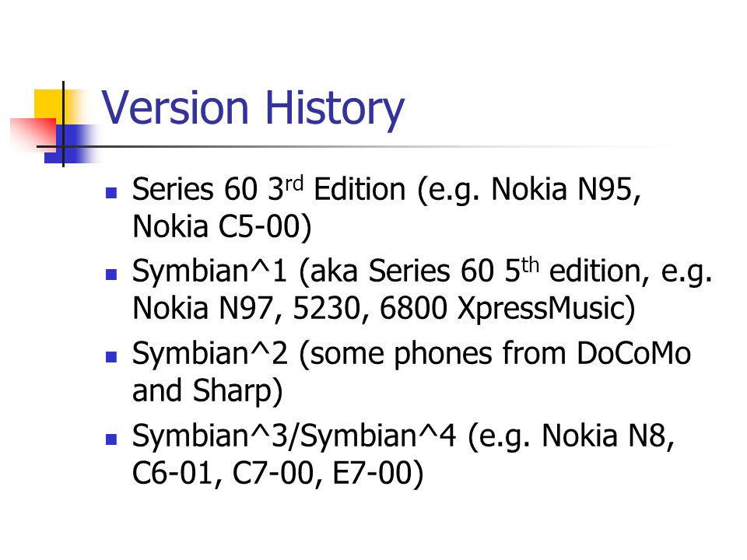Viewport: 747px width, 560px height.
Task: Click the yellow square in the title decoration
Action: click(49, 107)
